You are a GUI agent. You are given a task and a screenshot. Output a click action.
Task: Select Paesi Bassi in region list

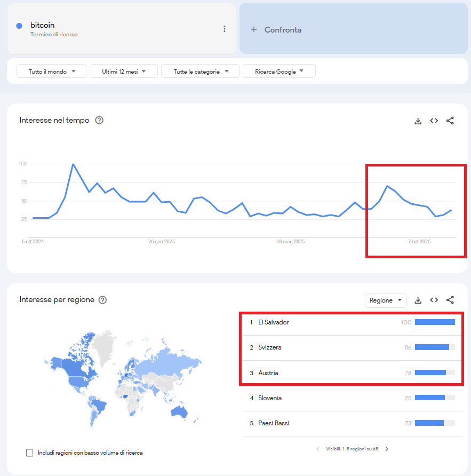pyautogui.click(x=352, y=423)
